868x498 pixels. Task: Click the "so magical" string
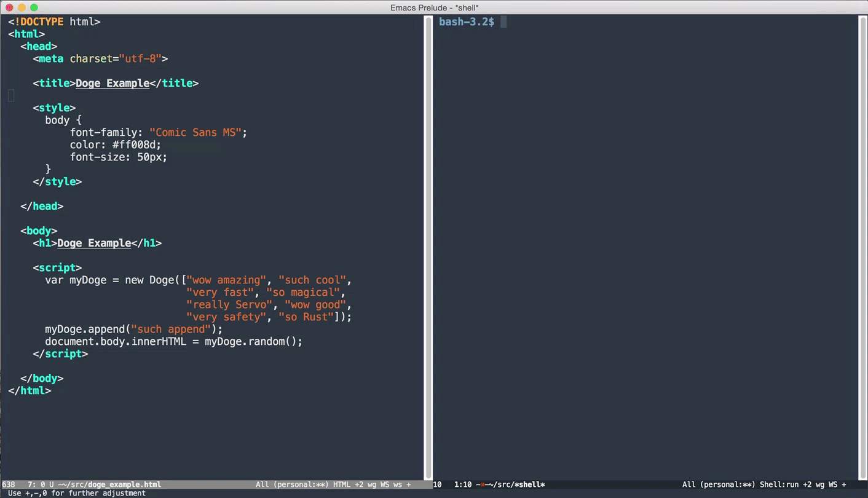(x=303, y=292)
